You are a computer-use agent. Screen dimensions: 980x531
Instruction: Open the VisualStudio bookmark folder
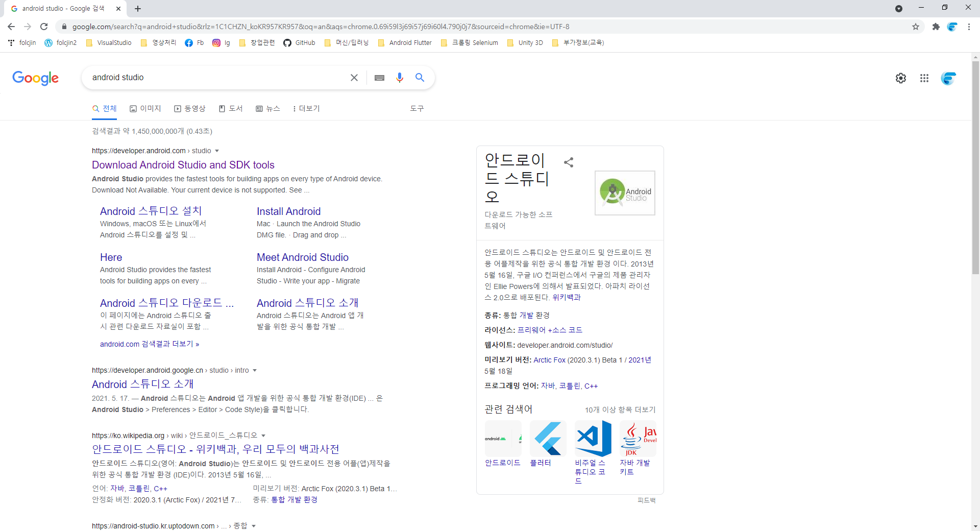[109, 43]
